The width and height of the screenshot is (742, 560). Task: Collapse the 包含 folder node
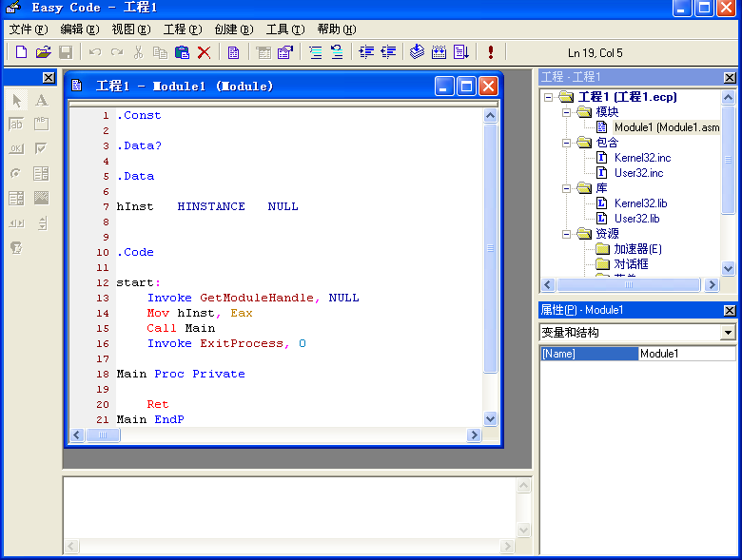tap(566, 143)
